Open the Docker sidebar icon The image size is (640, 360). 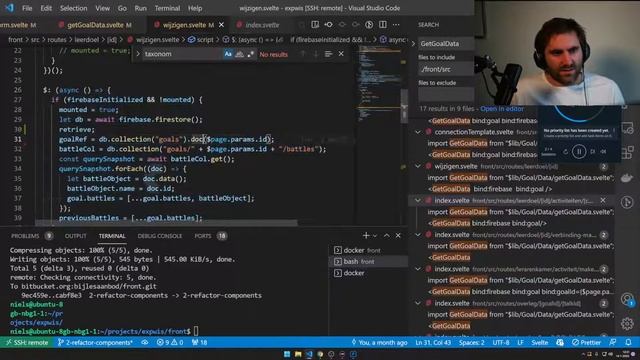click(x=627, y=178)
